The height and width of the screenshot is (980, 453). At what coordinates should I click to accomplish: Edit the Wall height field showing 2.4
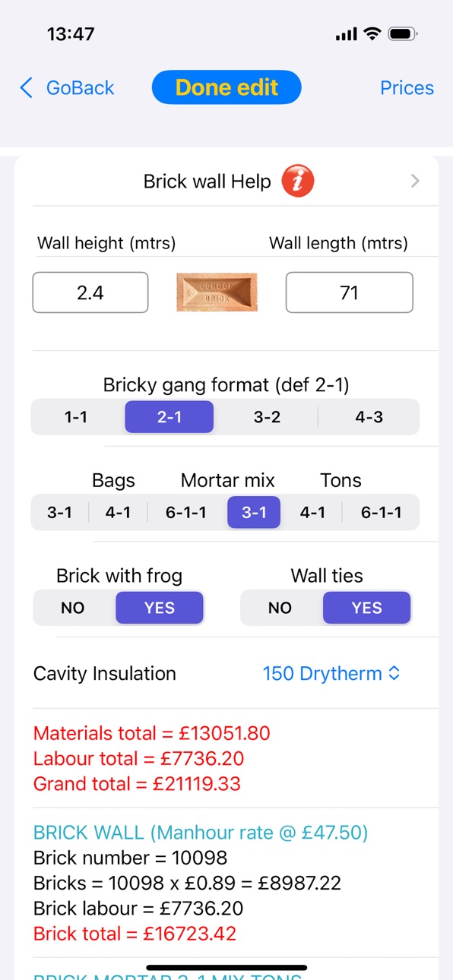click(90, 292)
